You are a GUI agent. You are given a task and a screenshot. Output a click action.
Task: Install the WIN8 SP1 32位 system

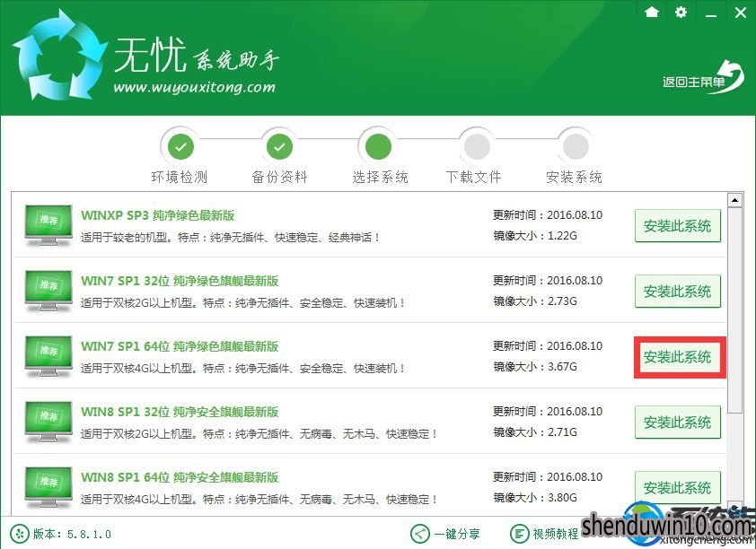tap(677, 423)
